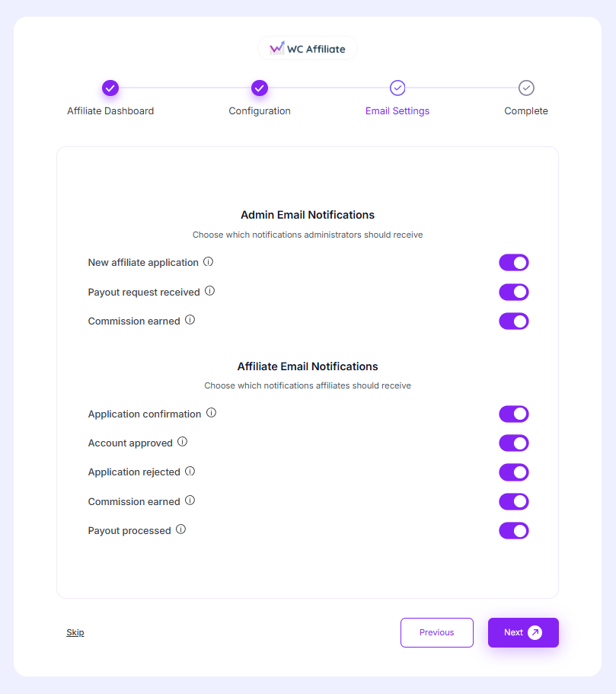Click the Previous button
The width and height of the screenshot is (616, 694).
436,632
